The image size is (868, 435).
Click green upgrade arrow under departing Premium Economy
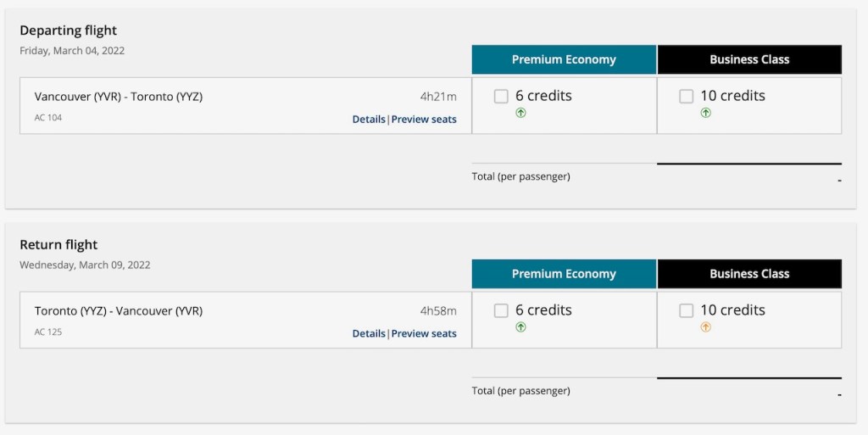520,113
